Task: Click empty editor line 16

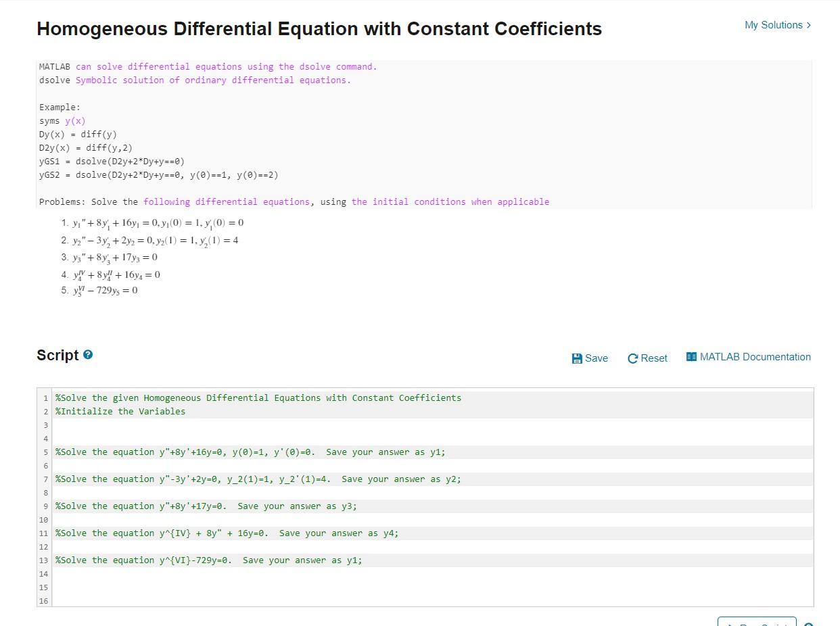Action: (x=203, y=601)
